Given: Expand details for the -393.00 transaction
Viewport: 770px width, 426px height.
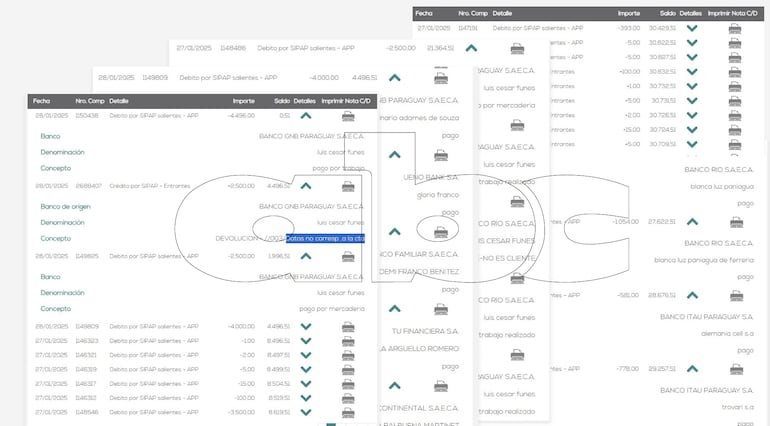Looking at the screenshot, I should point(691,29).
